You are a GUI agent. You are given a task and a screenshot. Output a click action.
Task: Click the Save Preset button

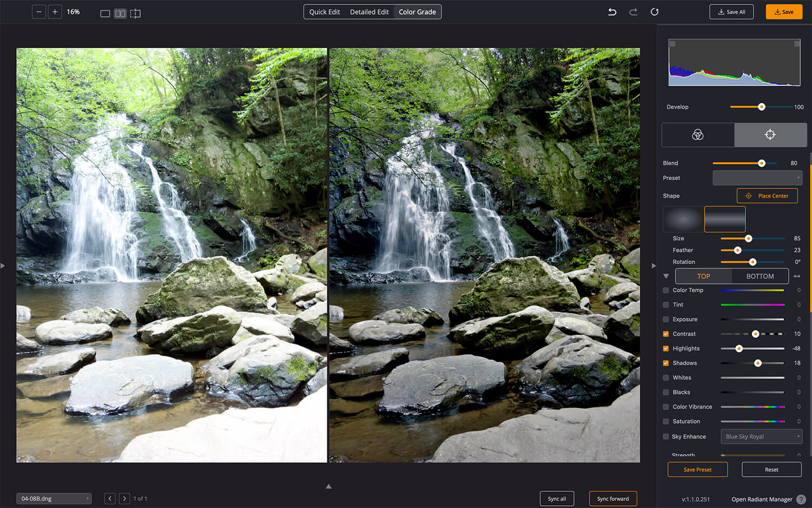tap(697, 470)
